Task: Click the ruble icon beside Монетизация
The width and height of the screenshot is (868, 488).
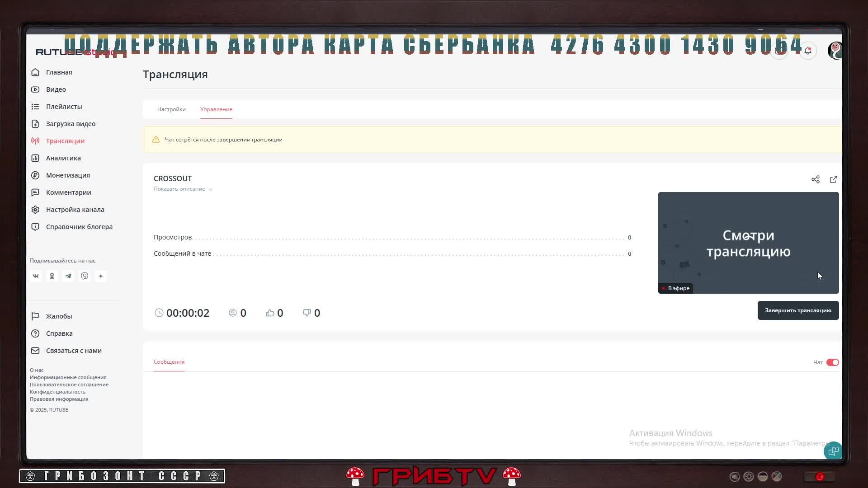Action: pyautogui.click(x=35, y=175)
